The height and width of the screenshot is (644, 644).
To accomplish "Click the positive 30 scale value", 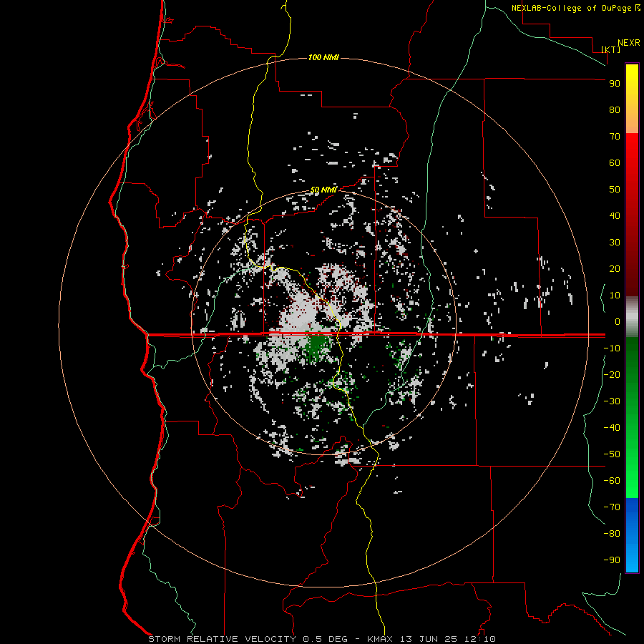I will coord(615,243).
